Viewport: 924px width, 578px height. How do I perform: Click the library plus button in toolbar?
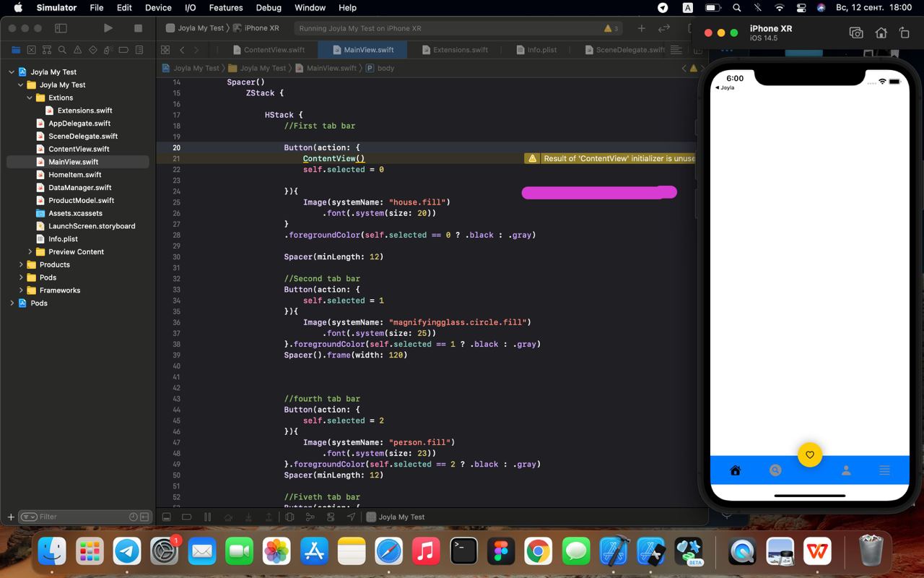[x=641, y=28]
